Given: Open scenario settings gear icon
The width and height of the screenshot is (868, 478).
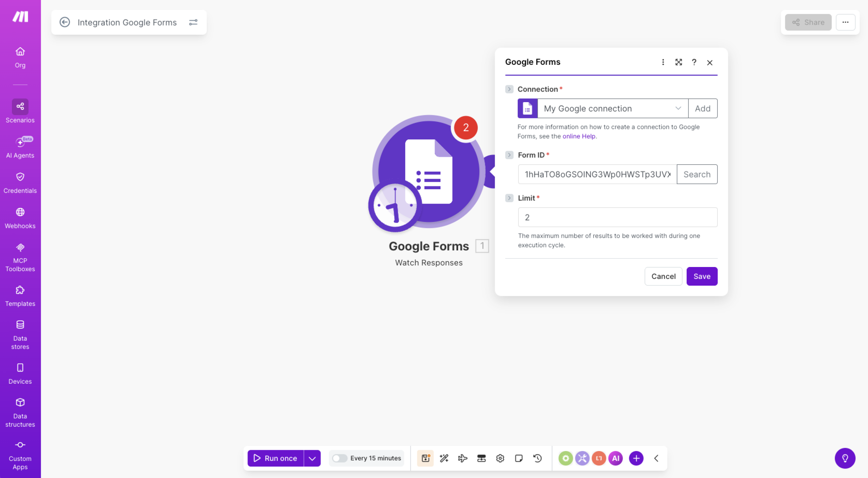Looking at the screenshot, I should (x=500, y=458).
